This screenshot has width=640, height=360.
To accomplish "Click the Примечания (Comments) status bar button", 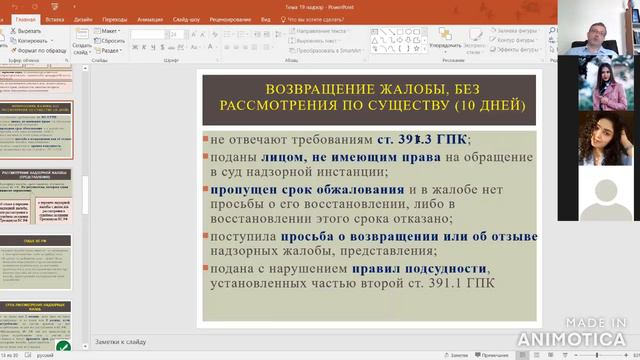I will 492,355.
